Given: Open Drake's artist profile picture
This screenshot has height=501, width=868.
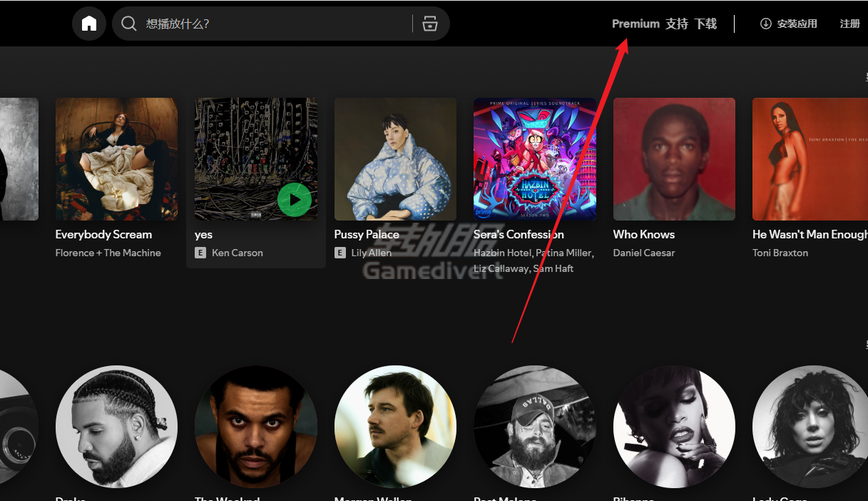Looking at the screenshot, I should pyautogui.click(x=116, y=427).
